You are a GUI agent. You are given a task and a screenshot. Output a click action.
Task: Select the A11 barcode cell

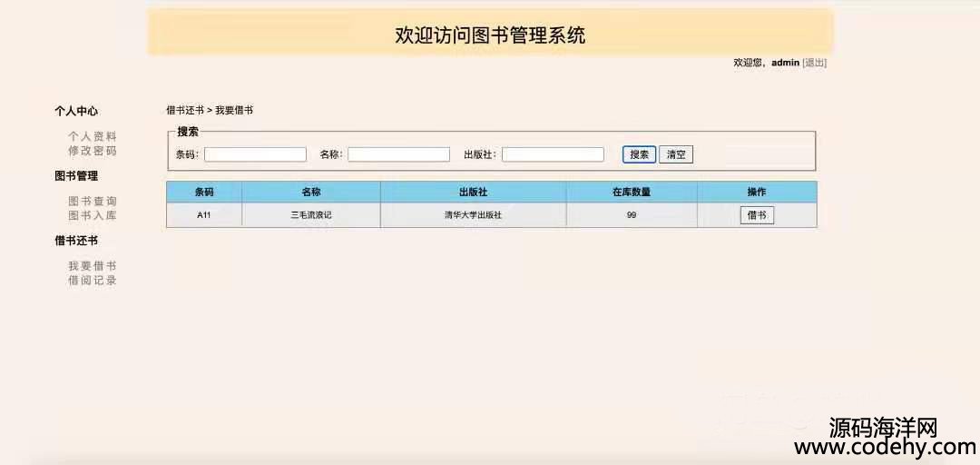point(204,215)
